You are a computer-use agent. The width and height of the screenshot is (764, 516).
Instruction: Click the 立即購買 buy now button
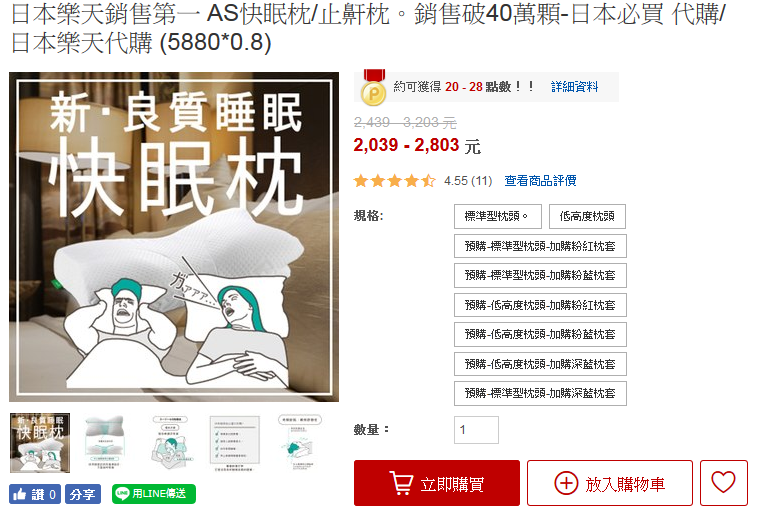tap(437, 483)
